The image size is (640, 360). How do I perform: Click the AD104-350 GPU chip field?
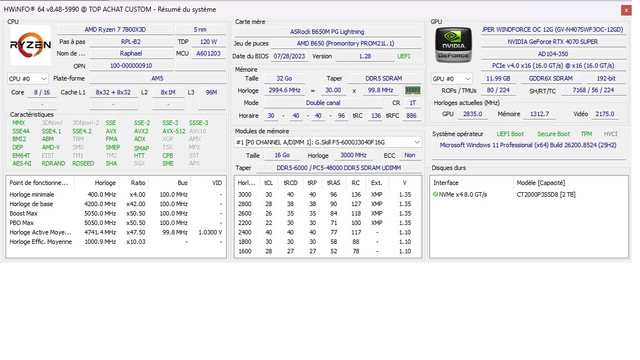[553, 54]
